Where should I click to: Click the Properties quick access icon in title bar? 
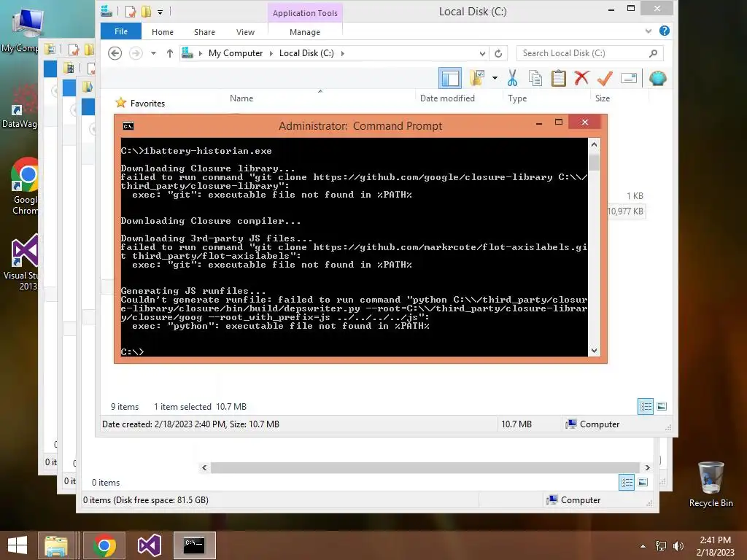click(131, 12)
